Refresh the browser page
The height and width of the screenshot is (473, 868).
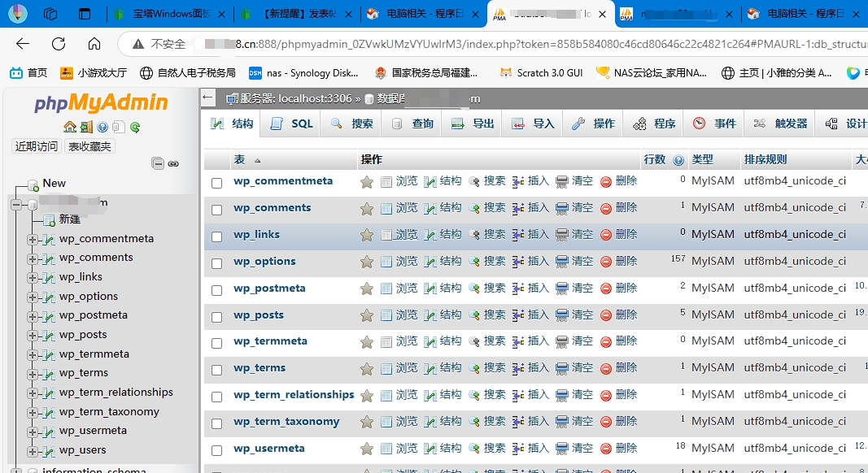59,44
